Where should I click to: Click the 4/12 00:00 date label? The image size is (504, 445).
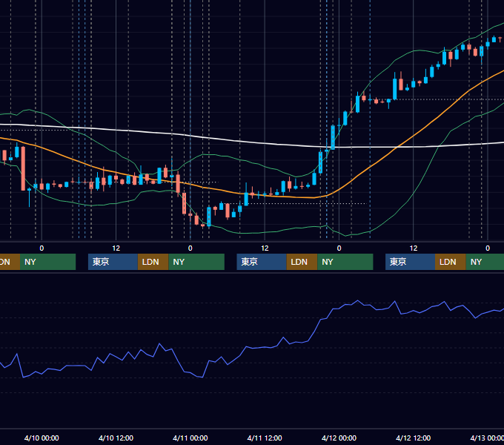(339, 438)
